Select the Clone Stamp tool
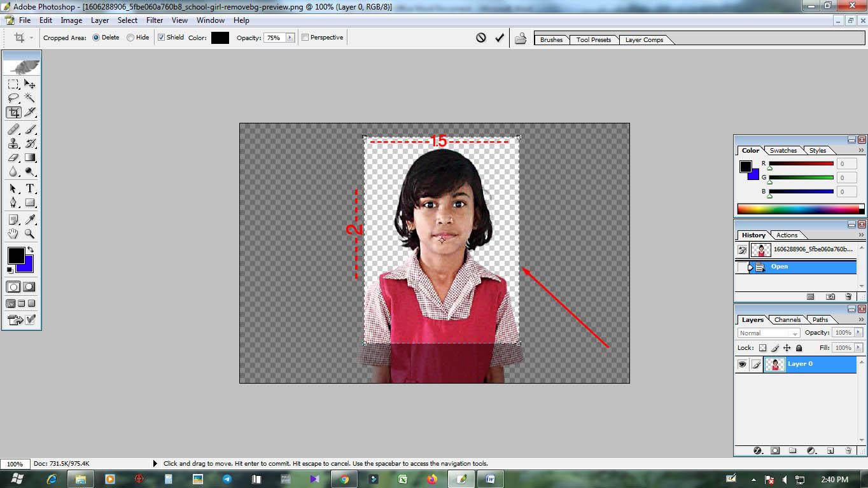The height and width of the screenshot is (488, 868). click(x=13, y=143)
